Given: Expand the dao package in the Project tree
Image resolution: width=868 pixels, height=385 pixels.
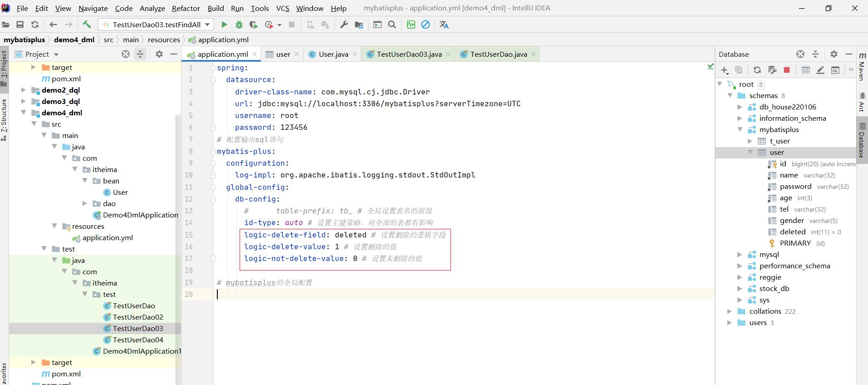Looking at the screenshot, I should click(85, 203).
